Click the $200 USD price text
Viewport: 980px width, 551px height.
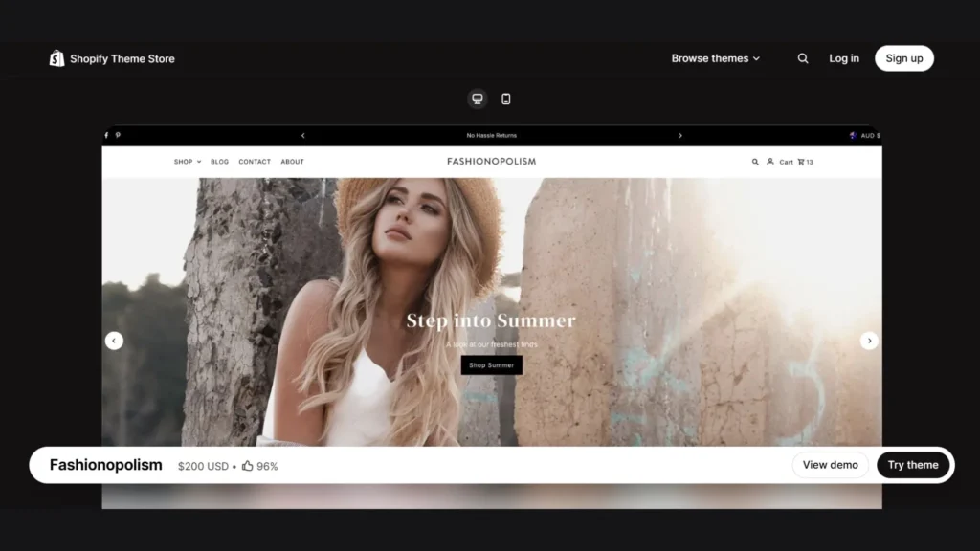click(x=203, y=466)
